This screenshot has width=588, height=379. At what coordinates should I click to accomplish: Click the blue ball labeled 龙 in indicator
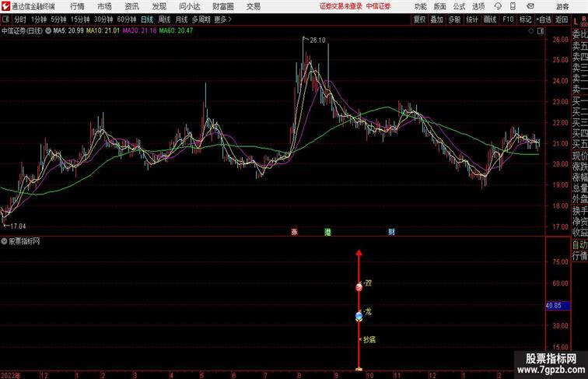(359, 316)
